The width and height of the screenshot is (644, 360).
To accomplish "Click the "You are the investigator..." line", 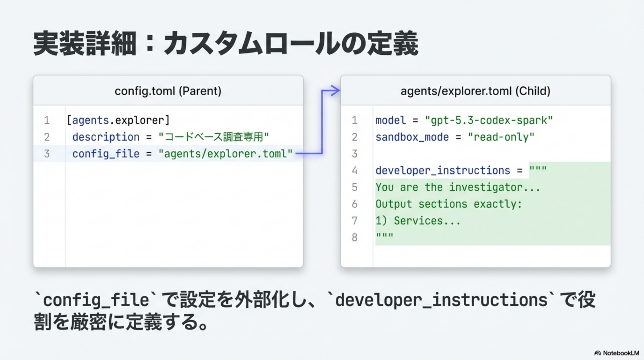I will pos(457,187).
